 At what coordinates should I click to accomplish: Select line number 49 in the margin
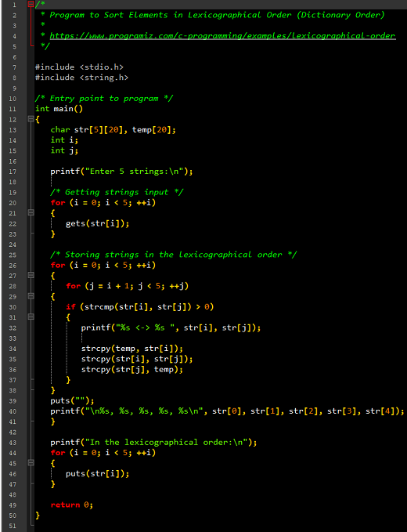[13, 505]
